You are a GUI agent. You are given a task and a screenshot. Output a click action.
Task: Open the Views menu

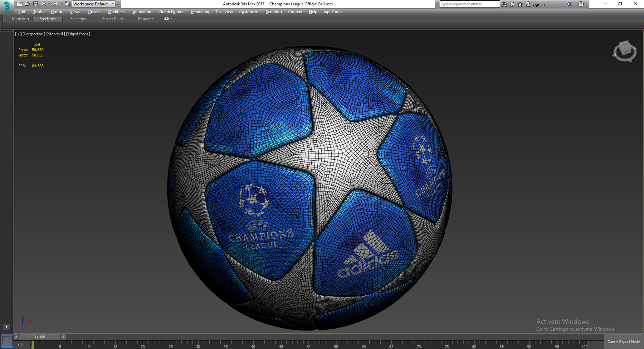(x=75, y=12)
